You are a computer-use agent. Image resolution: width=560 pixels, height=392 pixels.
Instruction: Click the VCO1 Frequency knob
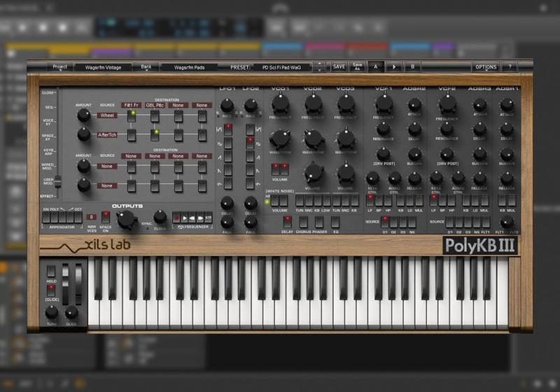click(280, 104)
